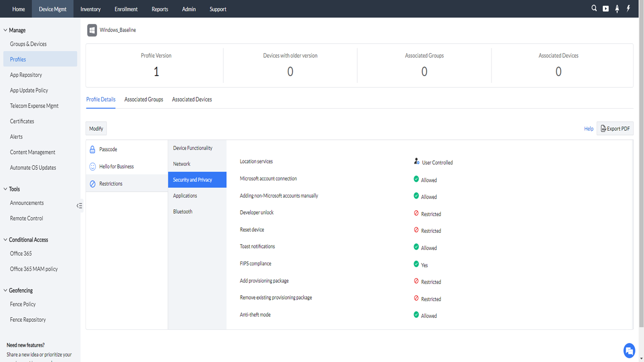Screen dimensions: 644x362
Task: Collapse the Geofencing section
Action: tap(5, 291)
